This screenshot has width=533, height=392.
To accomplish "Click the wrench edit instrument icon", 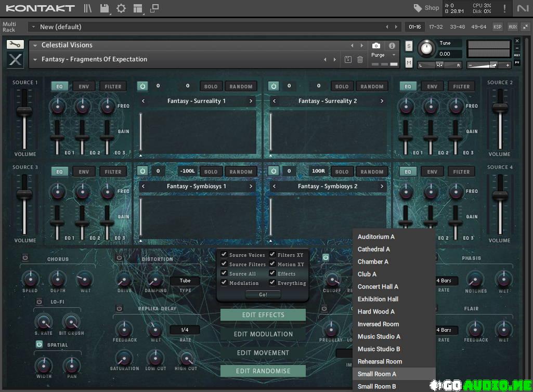I will coord(15,44).
